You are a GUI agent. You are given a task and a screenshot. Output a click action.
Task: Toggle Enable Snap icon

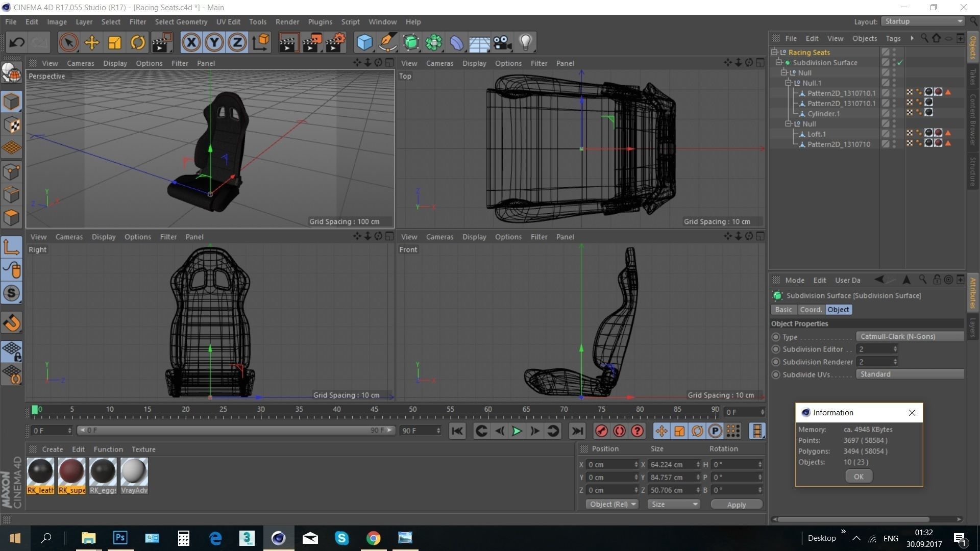click(x=11, y=322)
